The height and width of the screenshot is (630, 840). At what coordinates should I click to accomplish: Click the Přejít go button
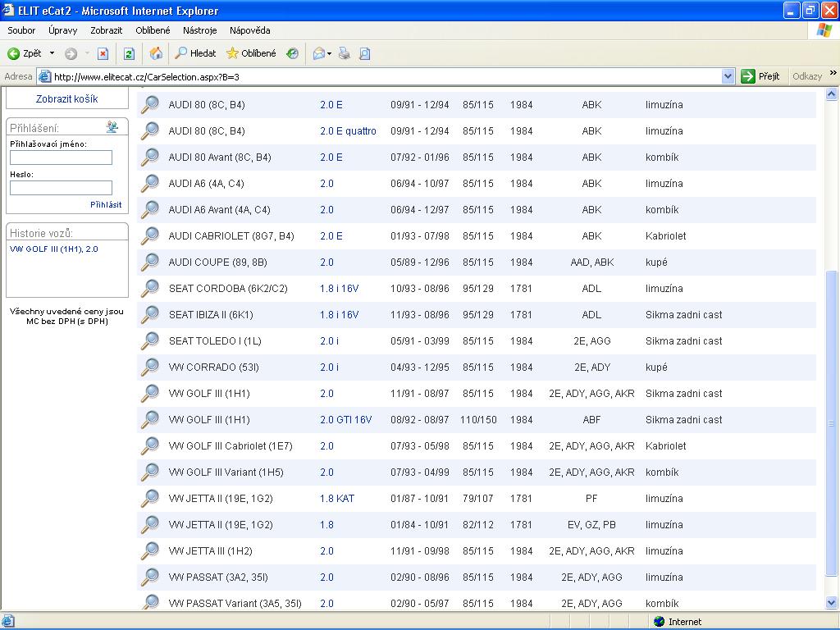tap(760, 76)
